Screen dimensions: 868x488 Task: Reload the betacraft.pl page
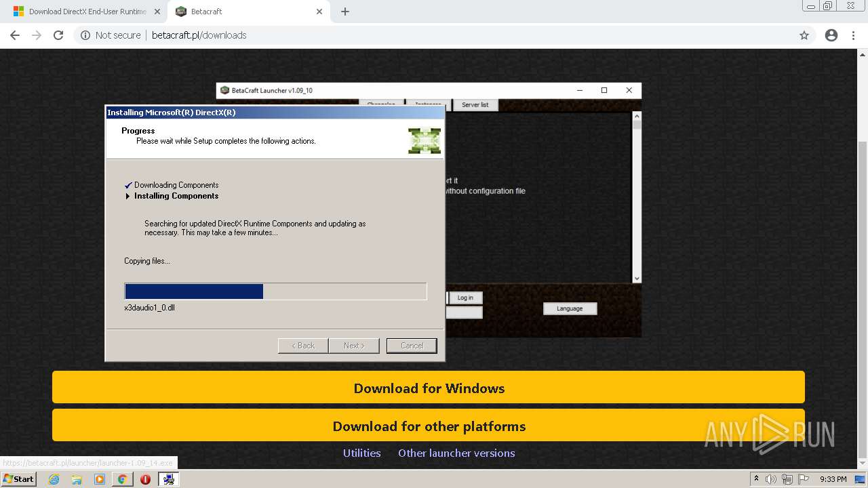click(58, 35)
